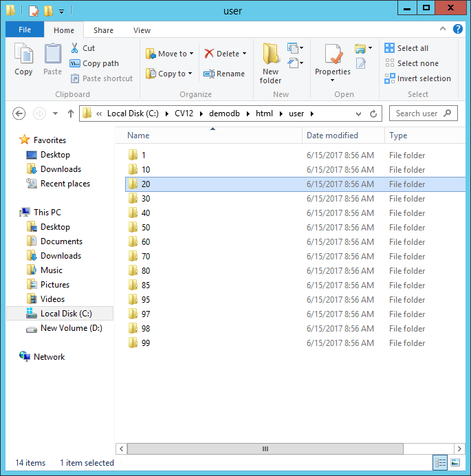Open the New item icon menu
Viewport: 471px width, 476px height.
pyautogui.click(x=295, y=47)
